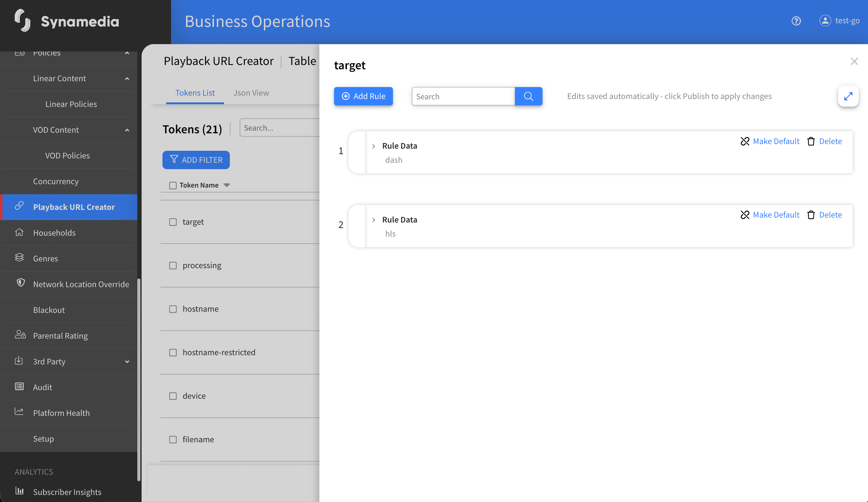
Task: Collapse the VOD Content chevron
Action: click(x=127, y=130)
